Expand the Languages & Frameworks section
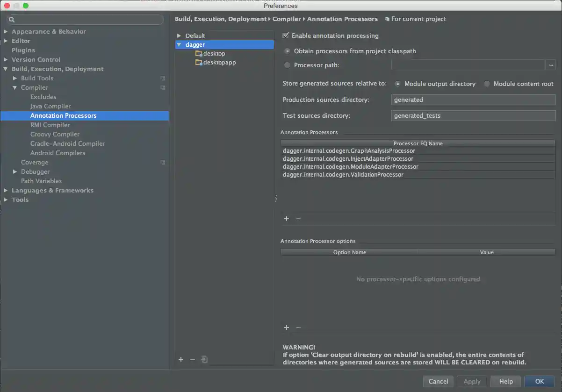Screen dimensions: 562x392 [6, 190]
